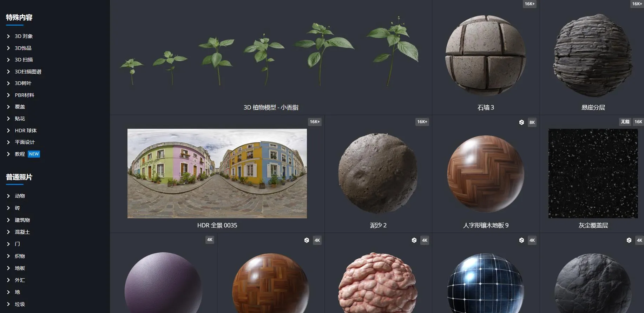Screen dimensions: 644x313
Task: Click the Substance icon on the brown parquet sphere card
Action: tap(307, 240)
